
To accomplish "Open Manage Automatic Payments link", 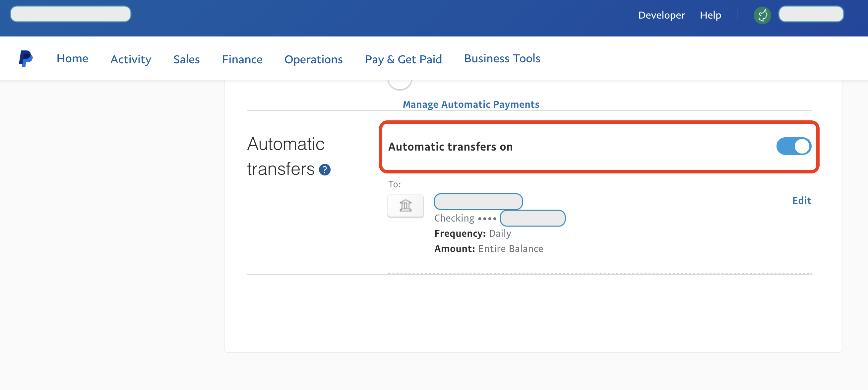I will pyautogui.click(x=471, y=104).
